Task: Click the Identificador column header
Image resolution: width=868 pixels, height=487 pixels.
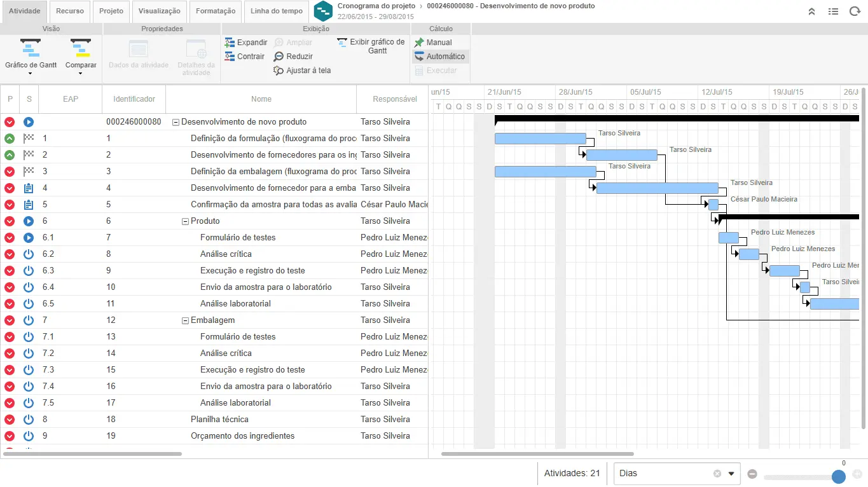Action: 134,99
